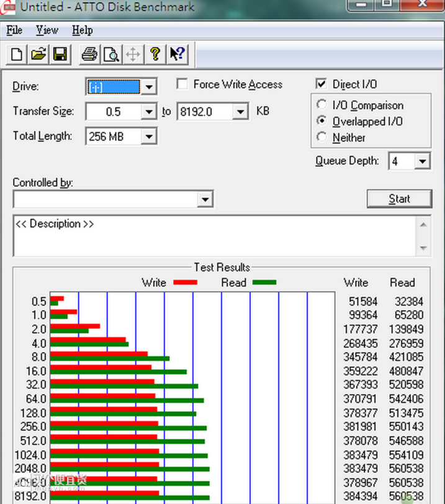Image resolution: width=445 pixels, height=504 pixels.
Task: Click the 64.0 transfer size row label
Action: (36, 398)
